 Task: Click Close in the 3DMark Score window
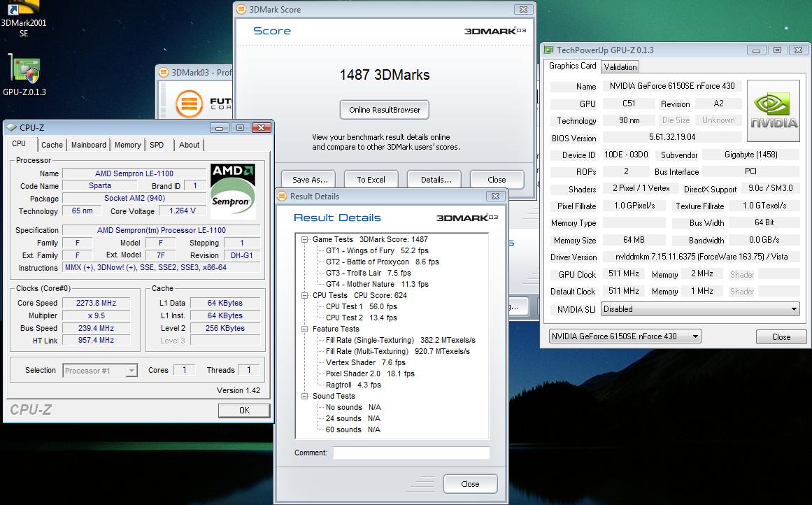(x=497, y=180)
